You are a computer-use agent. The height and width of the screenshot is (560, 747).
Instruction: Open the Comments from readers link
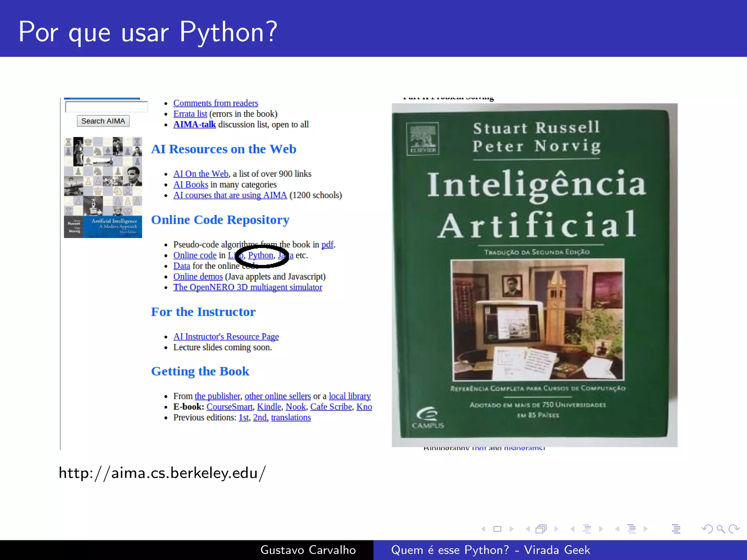tap(216, 103)
